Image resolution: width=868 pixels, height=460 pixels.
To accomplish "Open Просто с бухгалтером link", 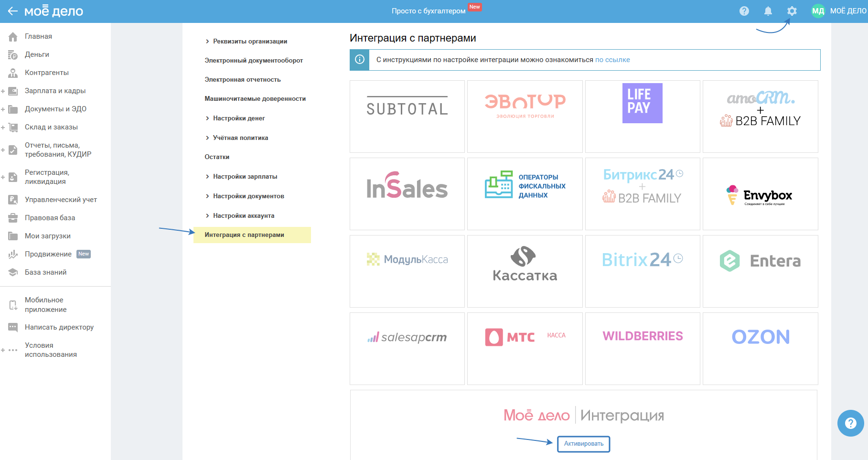I will click(429, 11).
